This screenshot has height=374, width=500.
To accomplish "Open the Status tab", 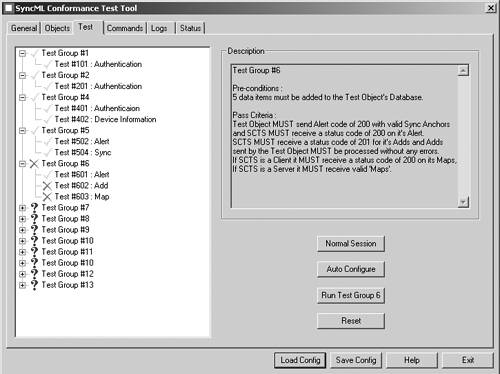I will tap(190, 28).
